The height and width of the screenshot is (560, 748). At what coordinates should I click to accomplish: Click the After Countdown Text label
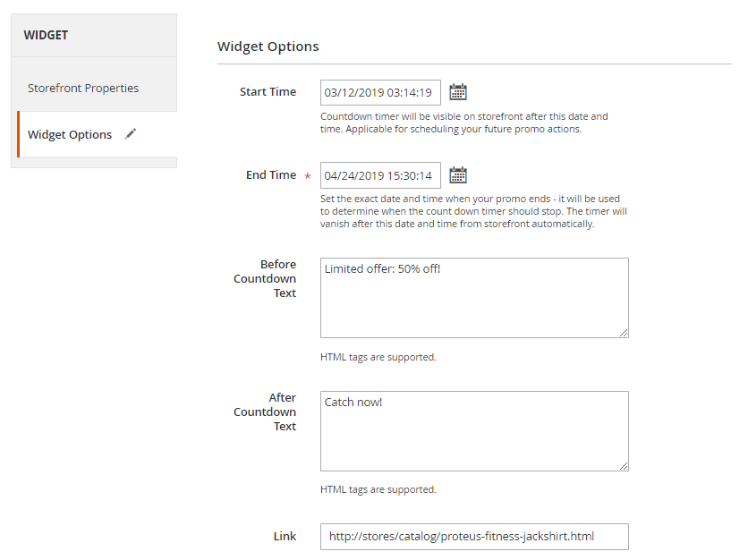pyautogui.click(x=266, y=412)
